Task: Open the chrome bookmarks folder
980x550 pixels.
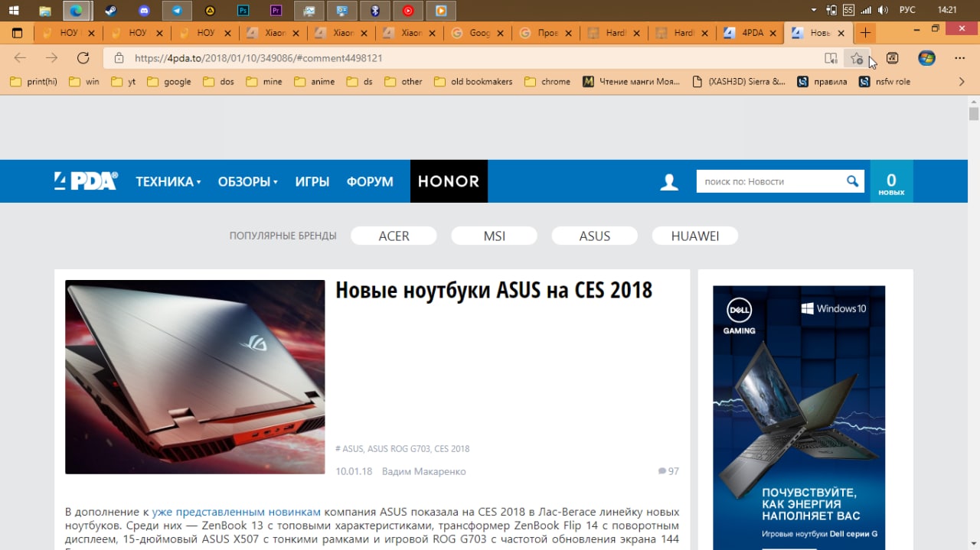Action: (x=547, y=82)
